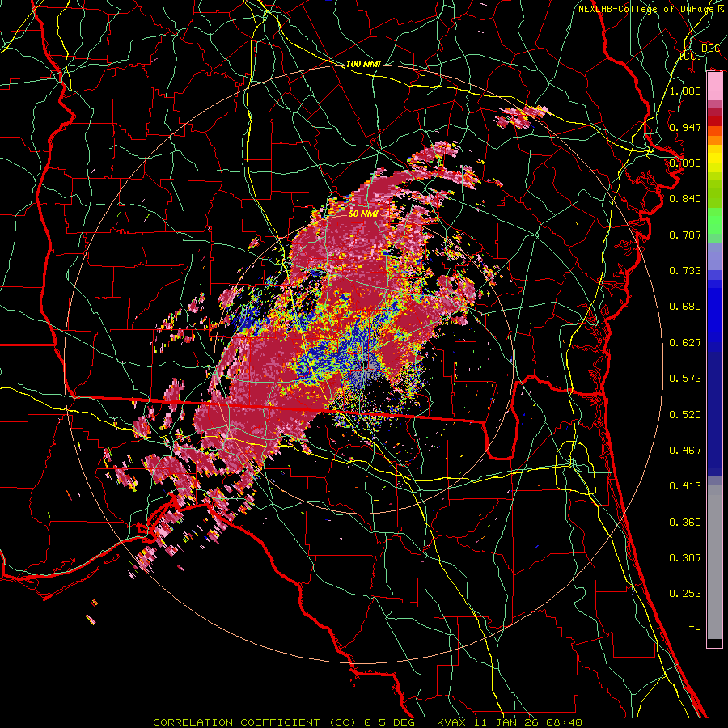Click the 50 NMI range ring label

point(363,214)
